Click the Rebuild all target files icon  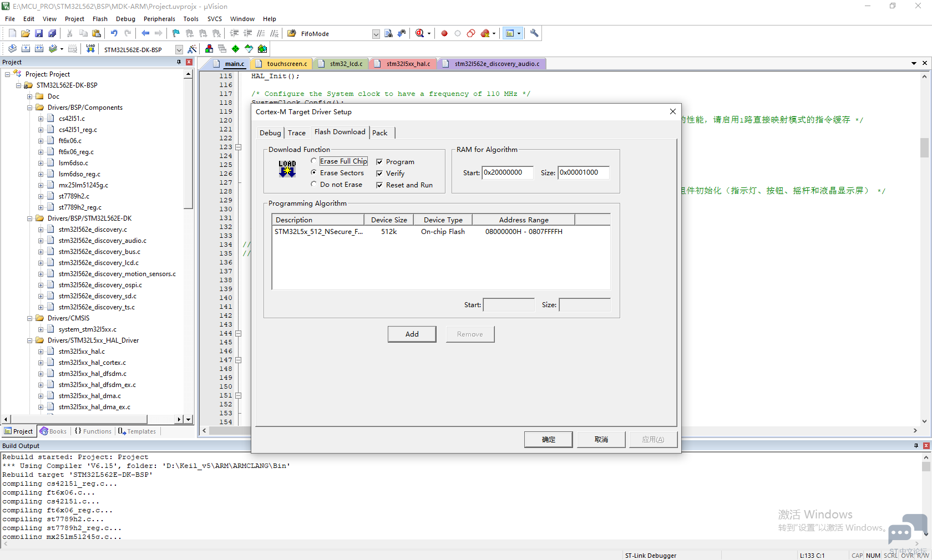[x=39, y=49]
